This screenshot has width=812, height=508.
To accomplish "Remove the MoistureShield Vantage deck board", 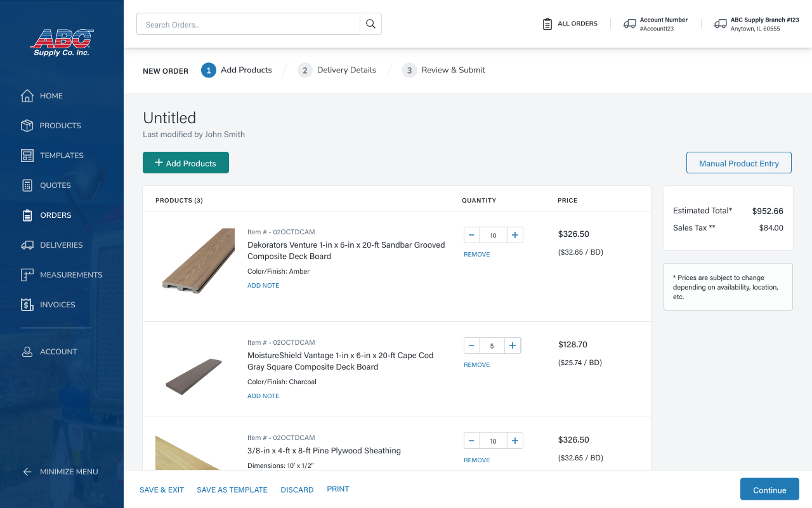I will (x=477, y=365).
